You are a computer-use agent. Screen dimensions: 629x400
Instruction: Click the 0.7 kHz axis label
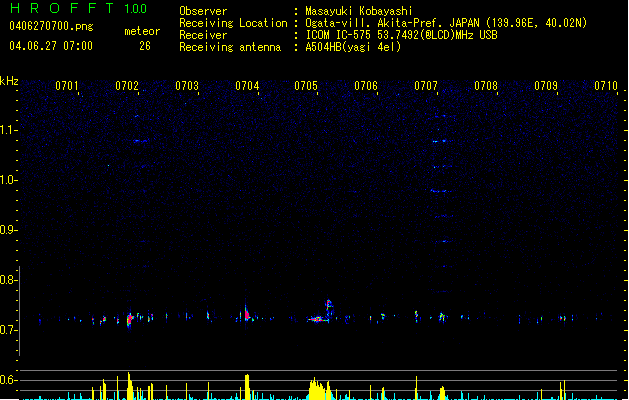point(7,330)
